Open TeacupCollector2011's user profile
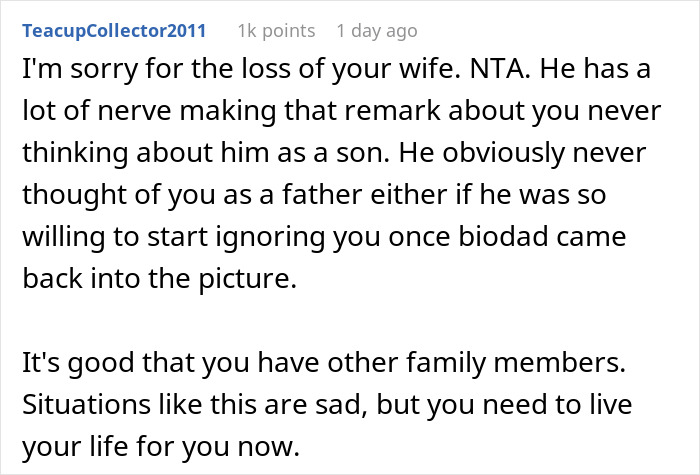The image size is (700, 475). click(x=113, y=31)
